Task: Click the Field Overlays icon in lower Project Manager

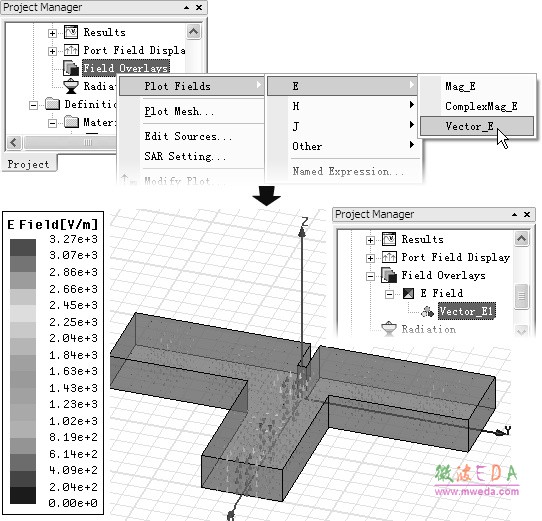Action: pos(389,275)
